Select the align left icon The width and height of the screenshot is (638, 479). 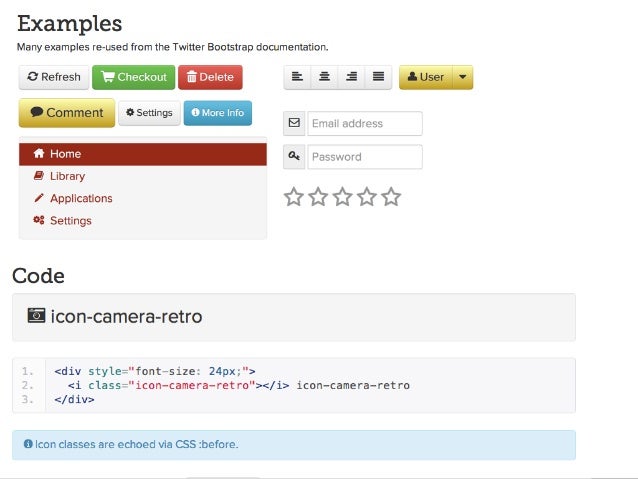tap(297, 77)
